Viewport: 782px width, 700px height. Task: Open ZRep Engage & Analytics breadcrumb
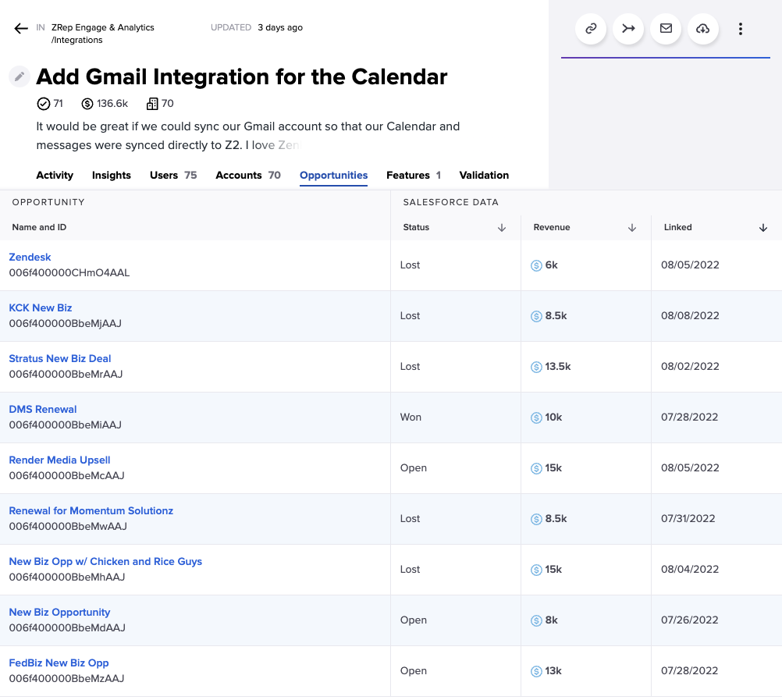(x=102, y=27)
